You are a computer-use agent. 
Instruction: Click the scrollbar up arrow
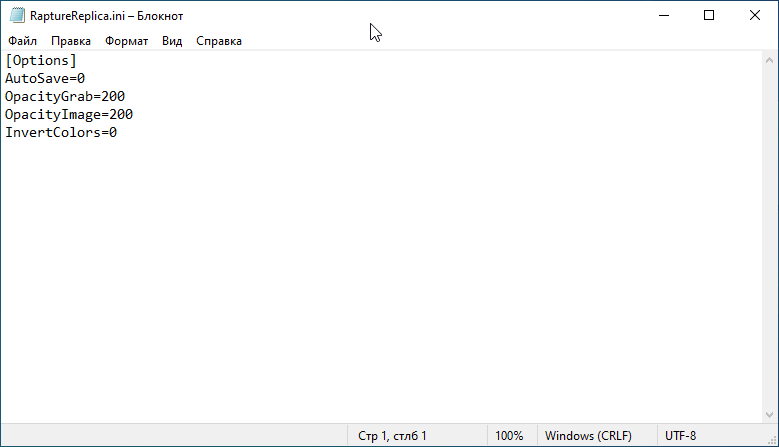(x=769, y=61)
